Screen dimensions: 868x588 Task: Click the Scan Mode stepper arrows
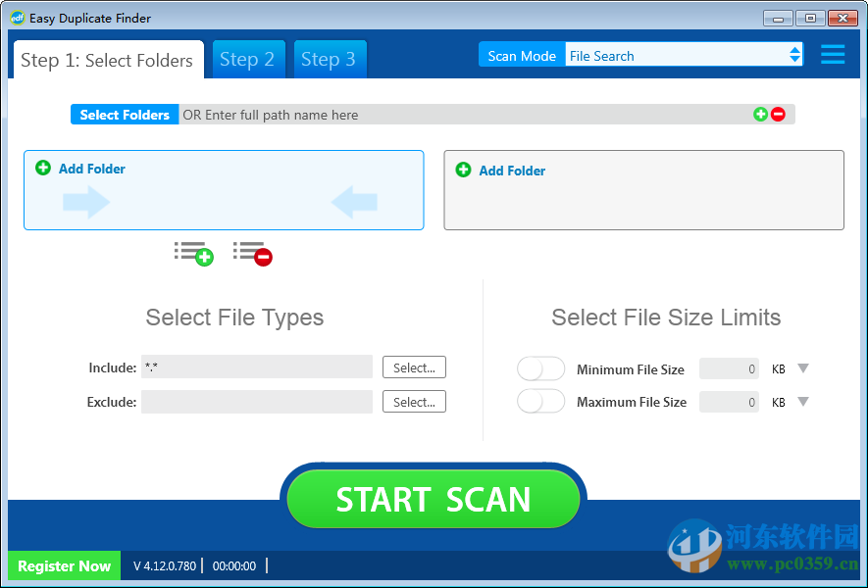(x=794, y=55)
